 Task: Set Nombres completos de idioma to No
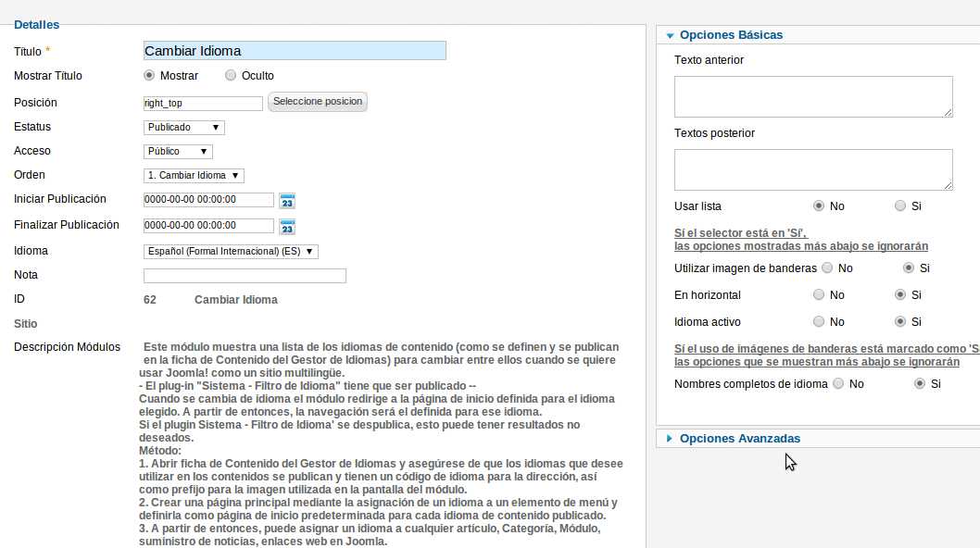tap(838, 383)
